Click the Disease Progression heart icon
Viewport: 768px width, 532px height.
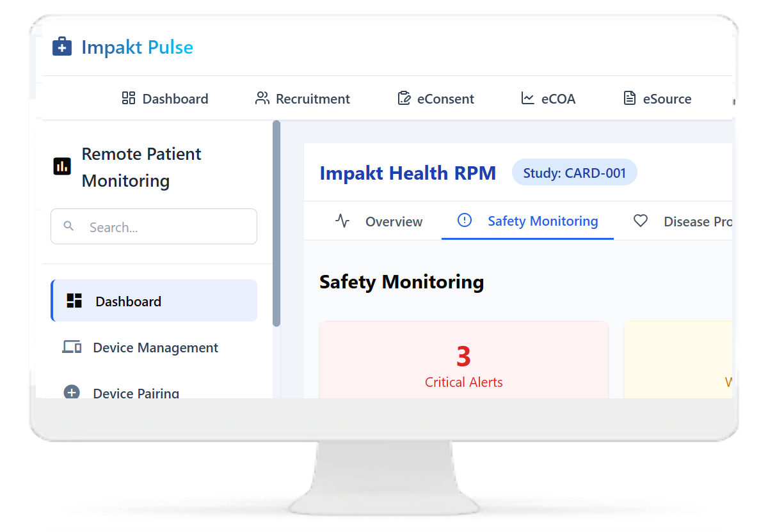pyautogui.click(x=641, y=221)
